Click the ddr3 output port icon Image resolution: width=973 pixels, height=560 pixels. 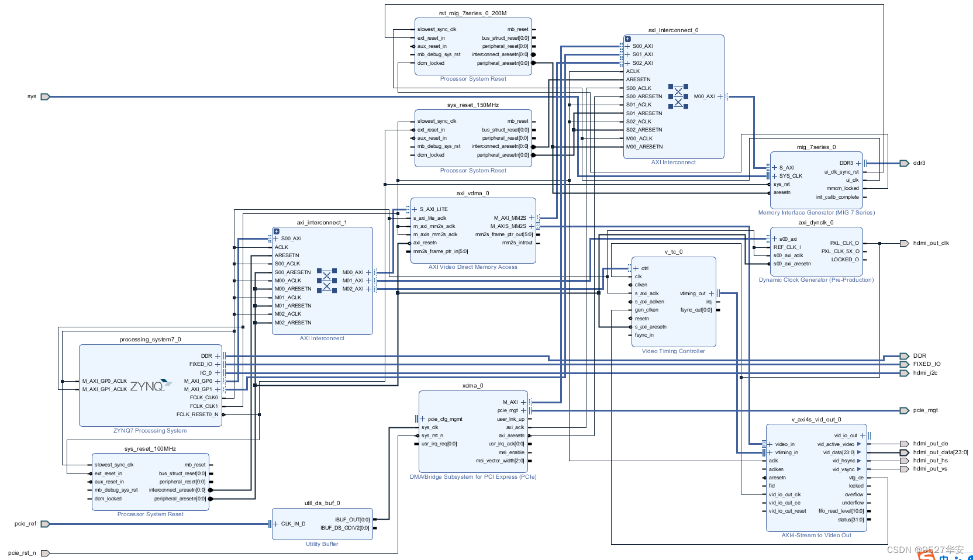[x=904, y=163]
